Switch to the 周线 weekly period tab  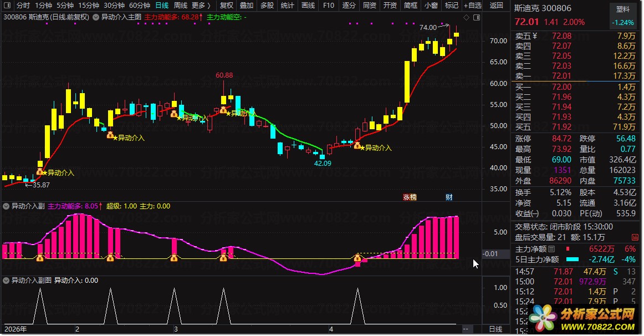click(181, 6)
